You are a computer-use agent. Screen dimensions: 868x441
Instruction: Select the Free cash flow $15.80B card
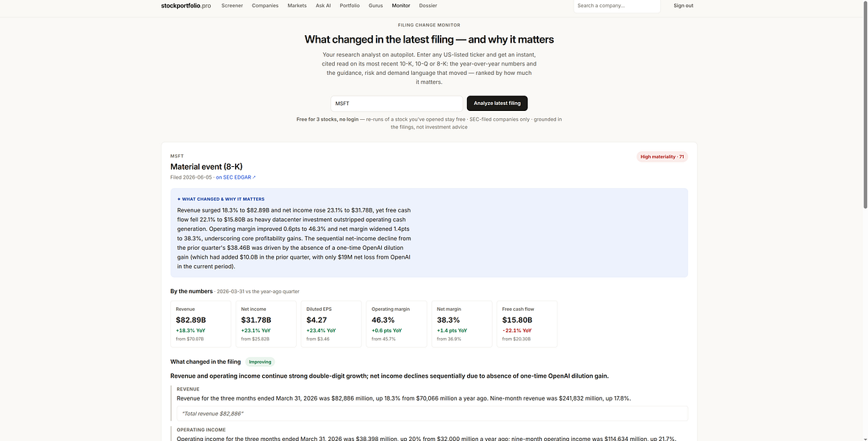click(527, 324)
